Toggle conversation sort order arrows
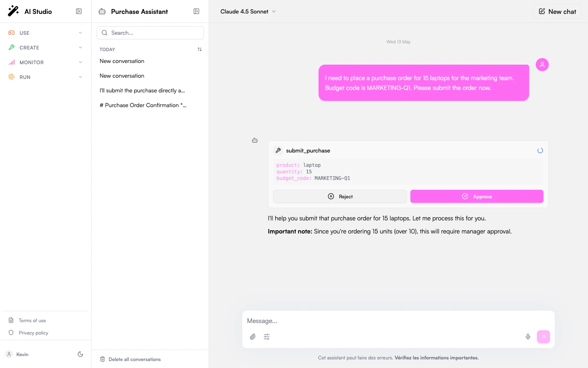Screen dimensions: 588x368 click(x=200, y=49)
